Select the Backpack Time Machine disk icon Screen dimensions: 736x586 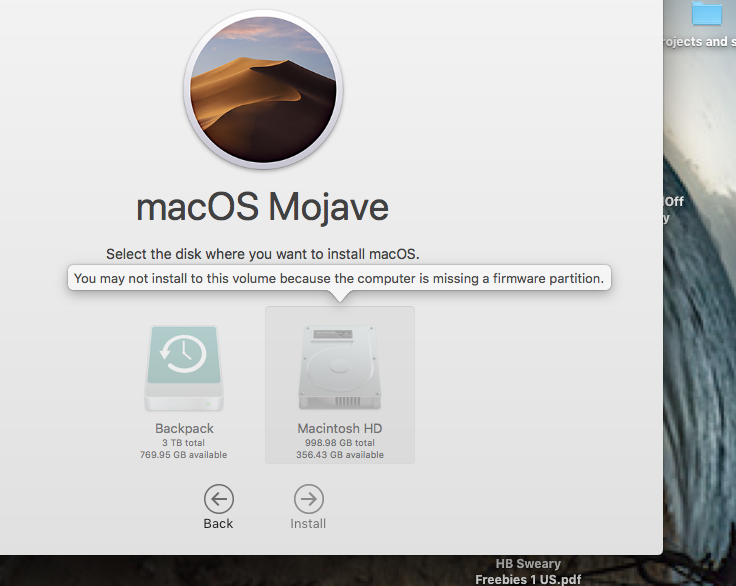click(x=184, y=369)
